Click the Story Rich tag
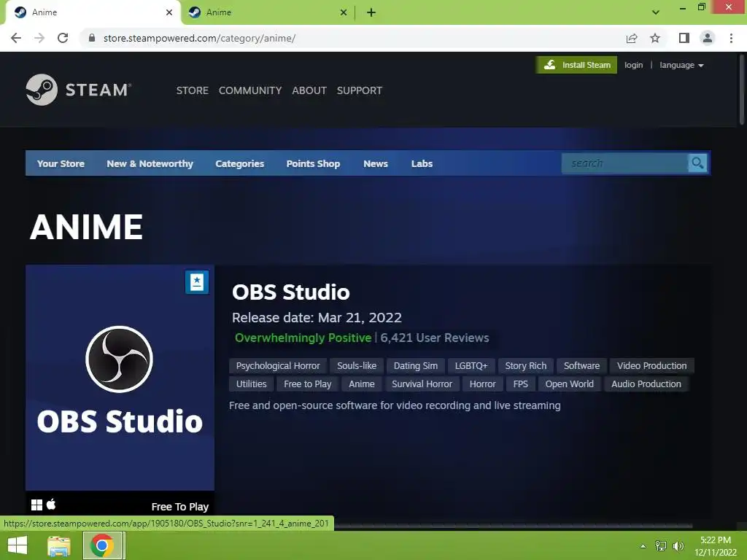 point(525,366)
